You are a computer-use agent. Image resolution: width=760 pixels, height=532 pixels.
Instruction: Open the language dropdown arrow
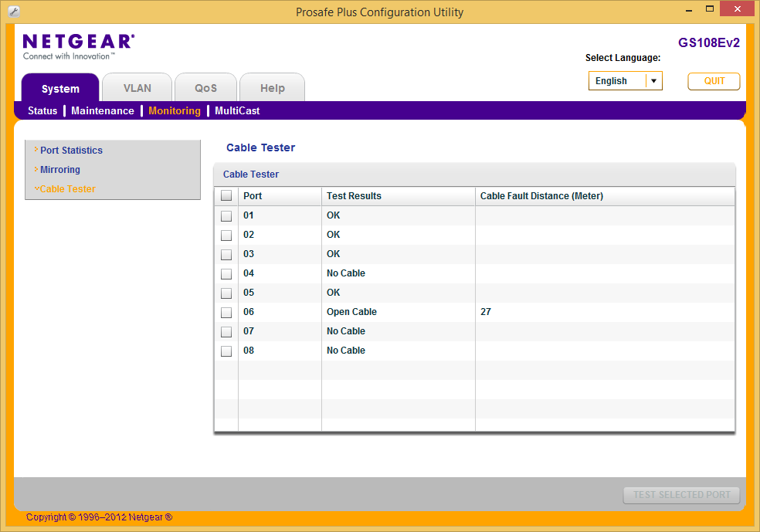coord(654,81)
